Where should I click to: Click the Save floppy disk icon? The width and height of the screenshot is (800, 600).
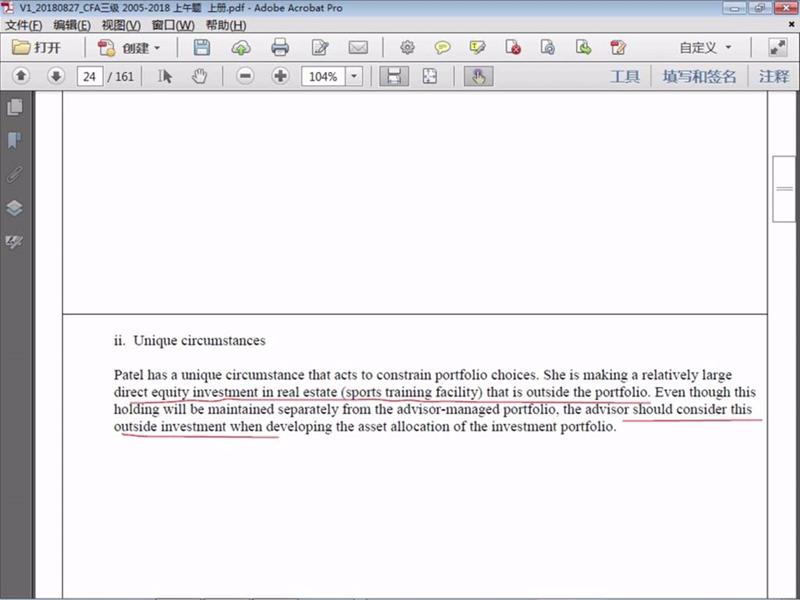pos(202,47)
